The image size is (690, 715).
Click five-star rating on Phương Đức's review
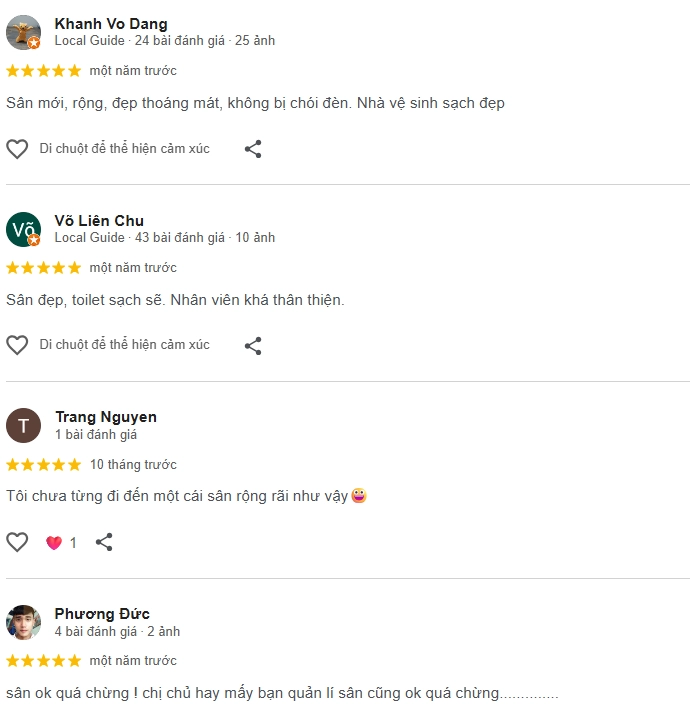[x=43, y=661]
